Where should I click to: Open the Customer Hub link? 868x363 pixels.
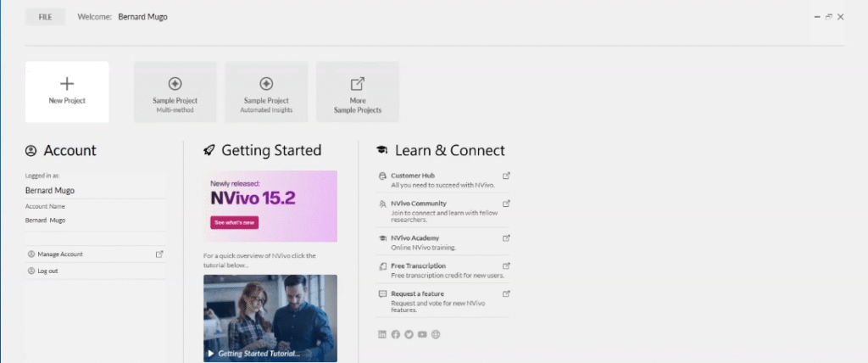pyautogui.click(x=413, y=176)
